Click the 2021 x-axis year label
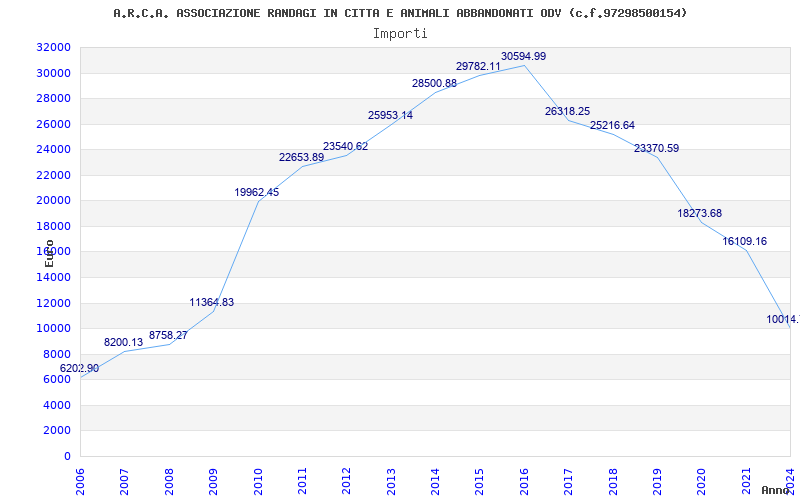Screen dimensions: 800x500 tap(746, 482)
